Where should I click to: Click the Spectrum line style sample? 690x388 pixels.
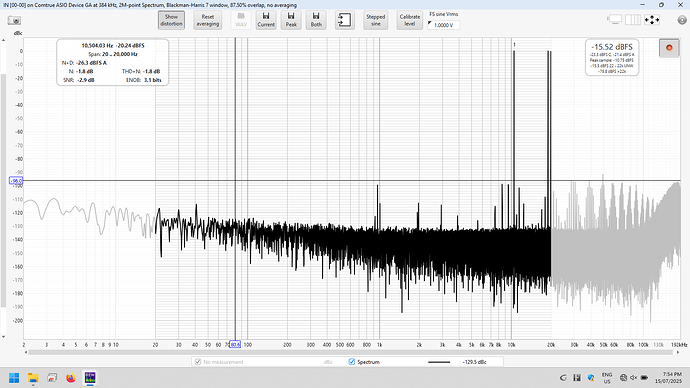tap(439, 362)
